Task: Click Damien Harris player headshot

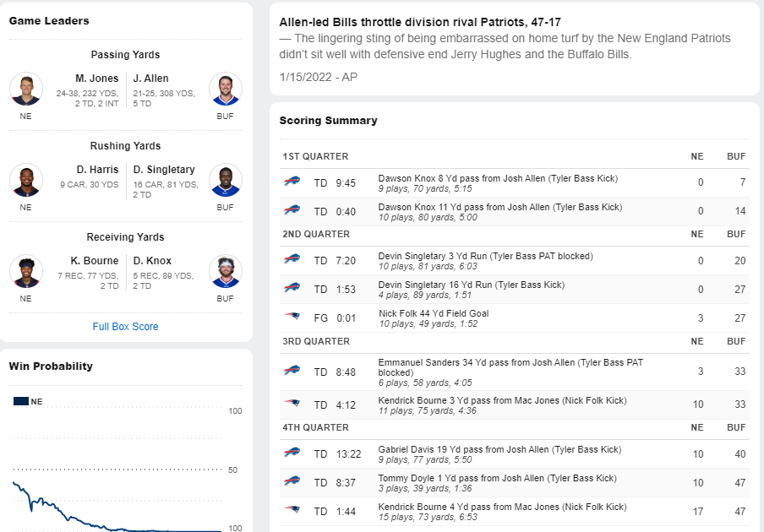Action: pos(26,180)
